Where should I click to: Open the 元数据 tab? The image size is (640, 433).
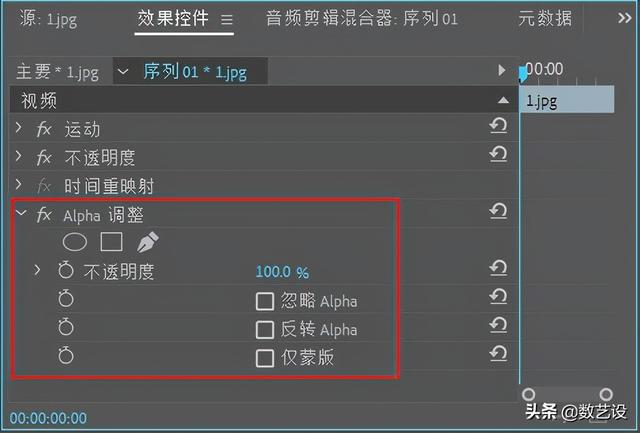[x=545, y=18]
